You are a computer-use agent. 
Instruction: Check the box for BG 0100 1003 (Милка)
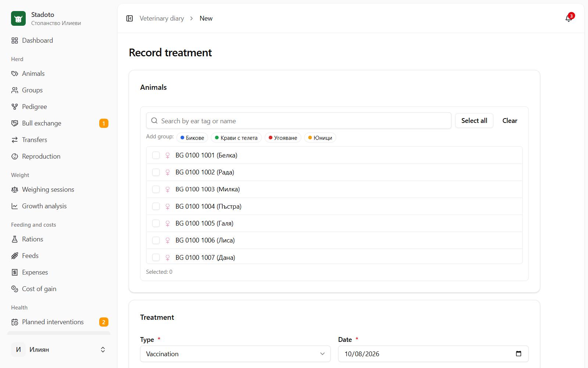tap(156, 189)
